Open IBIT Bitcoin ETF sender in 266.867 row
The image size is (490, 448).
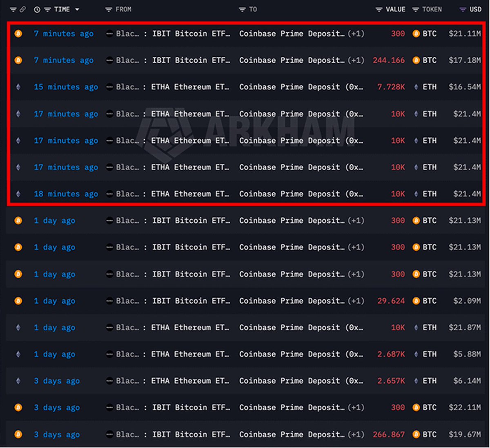coord(191,434)
